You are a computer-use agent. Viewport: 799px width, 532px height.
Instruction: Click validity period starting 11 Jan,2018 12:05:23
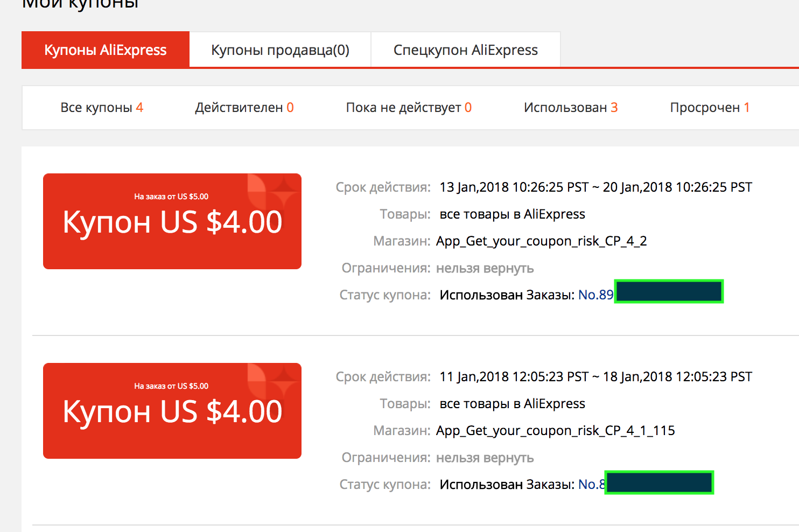[x=596, y=377]
